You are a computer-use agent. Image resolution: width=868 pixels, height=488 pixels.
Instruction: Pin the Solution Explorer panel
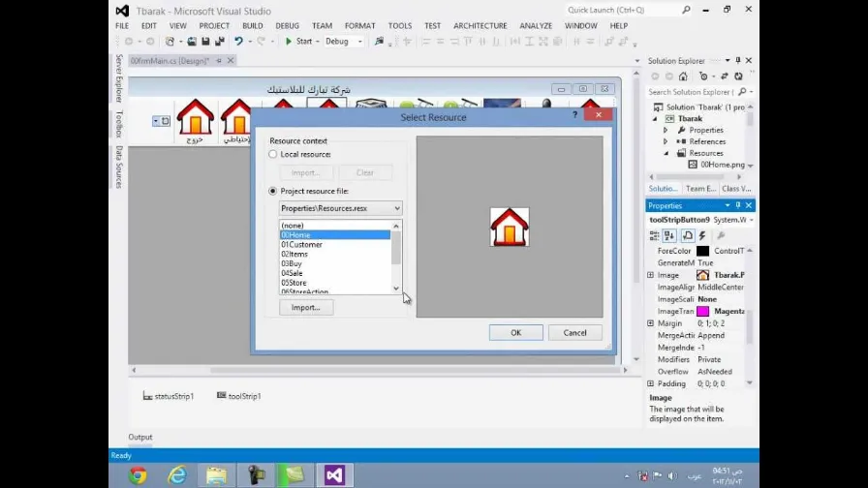(x=738, y=60)
